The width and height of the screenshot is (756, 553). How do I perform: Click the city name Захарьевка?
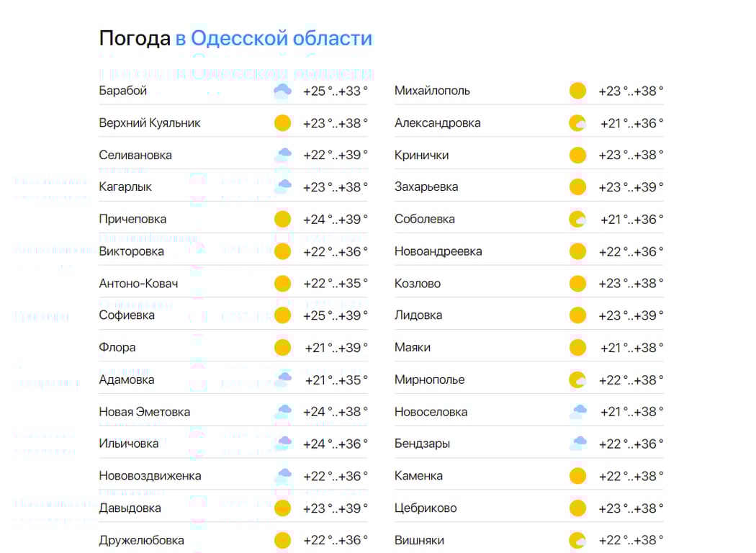click(428, 186)
